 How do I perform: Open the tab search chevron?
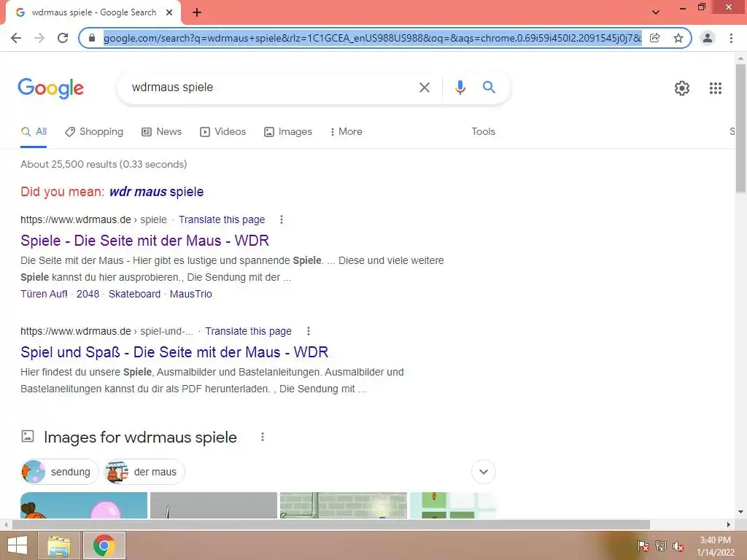pos(656,12)
